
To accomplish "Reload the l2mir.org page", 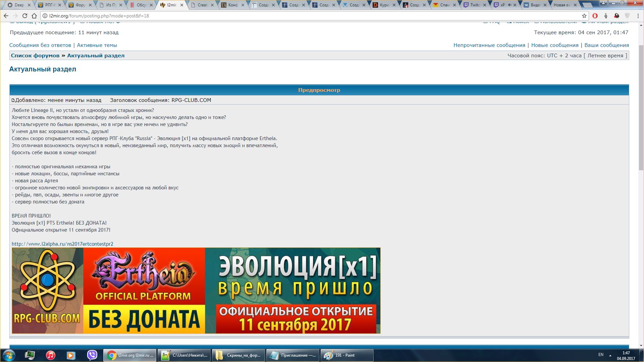I will 25,16.
